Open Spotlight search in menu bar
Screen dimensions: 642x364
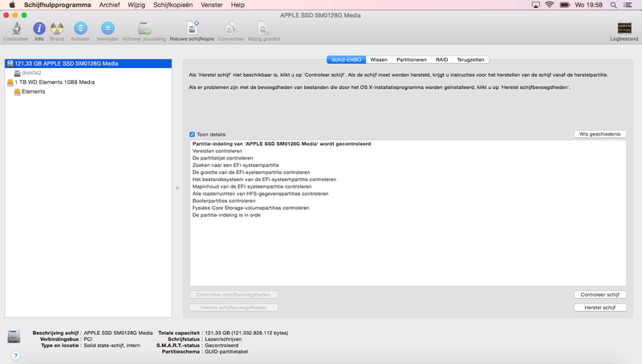pos(613,5)
